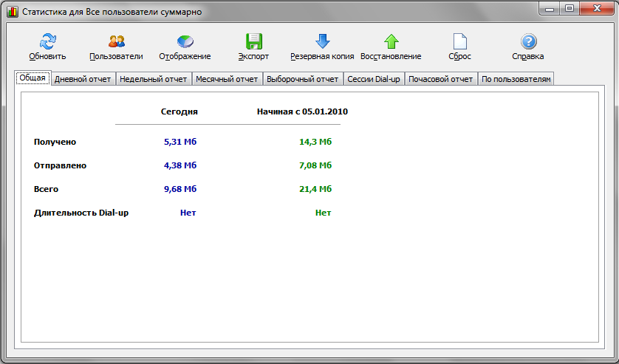Click today's Получено value 5,31 Мб
Viewport: 619px width, 364px height.
pyautogui.click(x=179, y=142)
